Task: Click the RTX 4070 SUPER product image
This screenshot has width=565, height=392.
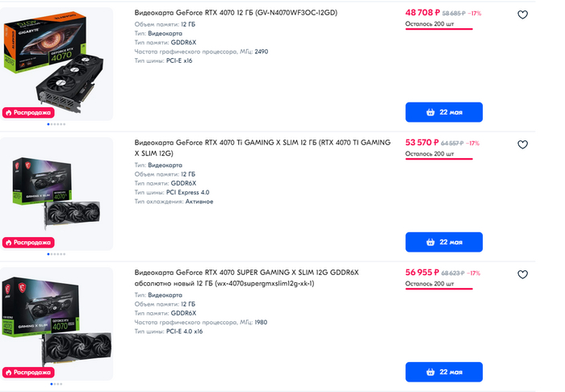Action: tap(56, 319)
